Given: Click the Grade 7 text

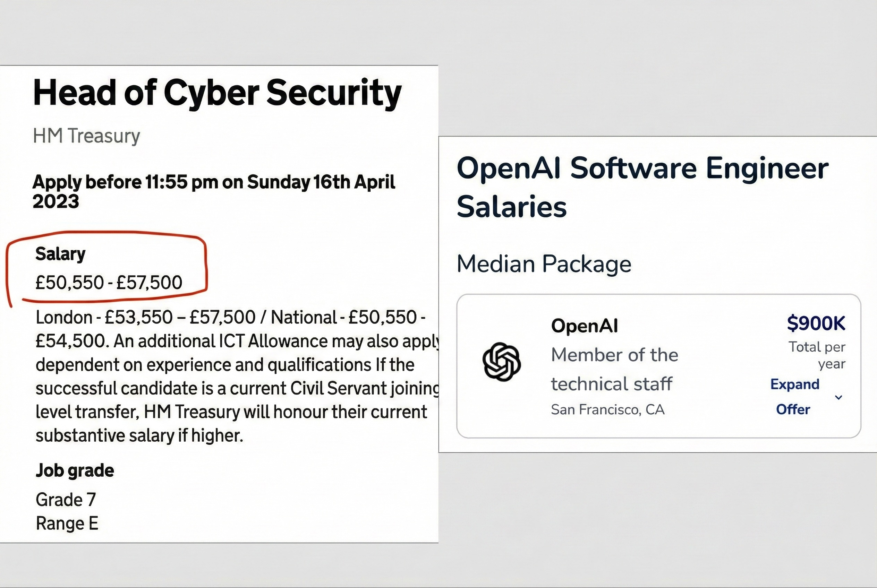Looking at the screenshot, I should (66, 500).
